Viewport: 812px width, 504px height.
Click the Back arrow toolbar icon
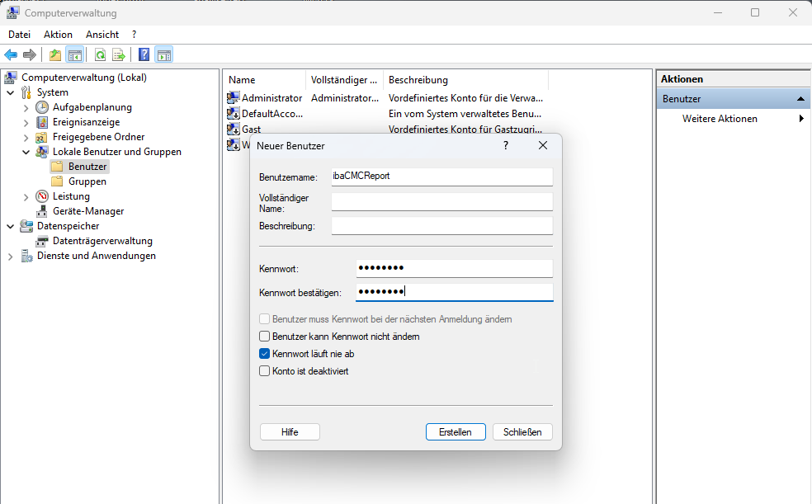coord(11,54)
